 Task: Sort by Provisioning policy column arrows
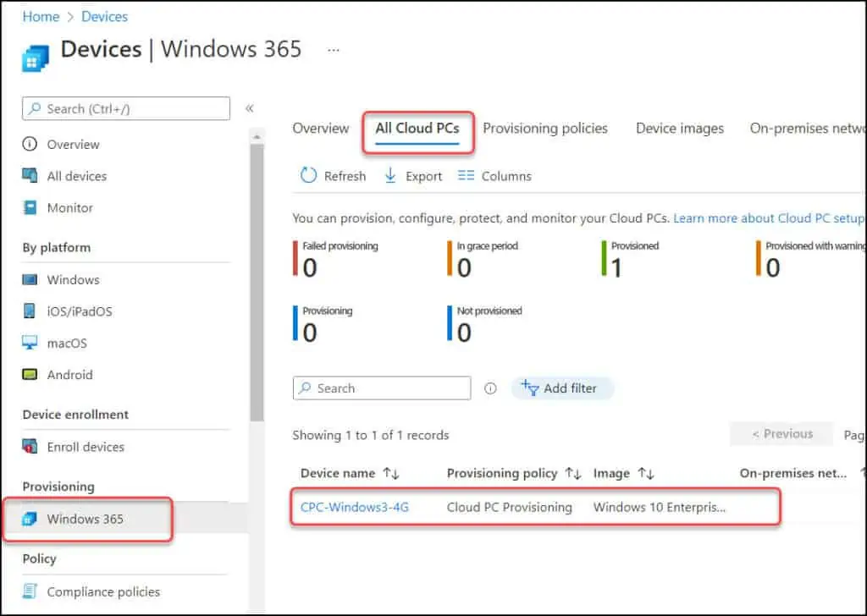tap(573, 474)
